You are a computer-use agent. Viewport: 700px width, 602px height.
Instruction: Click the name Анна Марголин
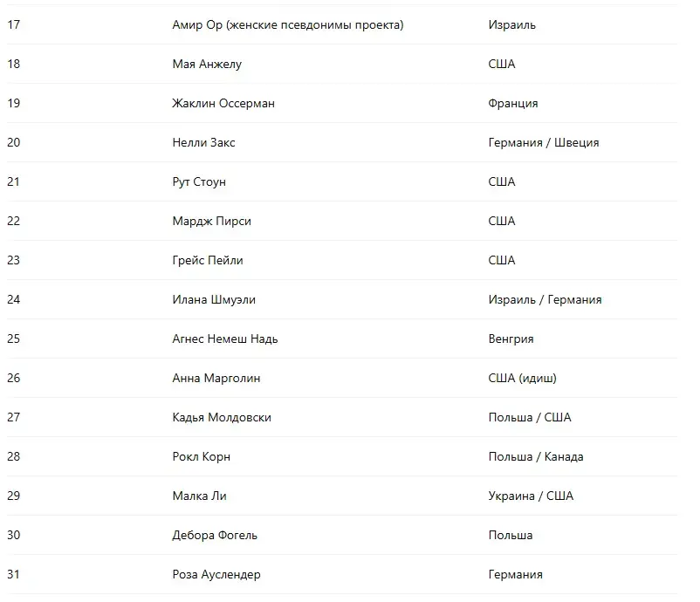pos(216,379)
